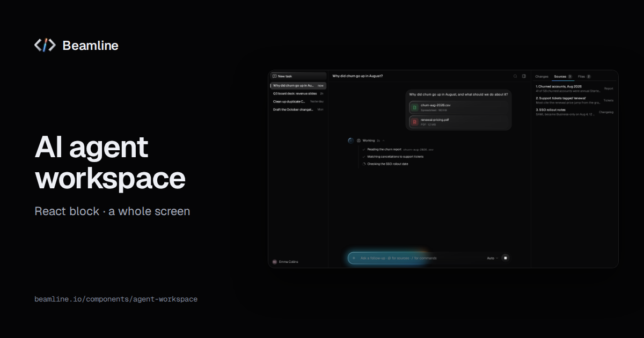Open task 'Q3 board deck: revenue slides'

pos(298,93)
